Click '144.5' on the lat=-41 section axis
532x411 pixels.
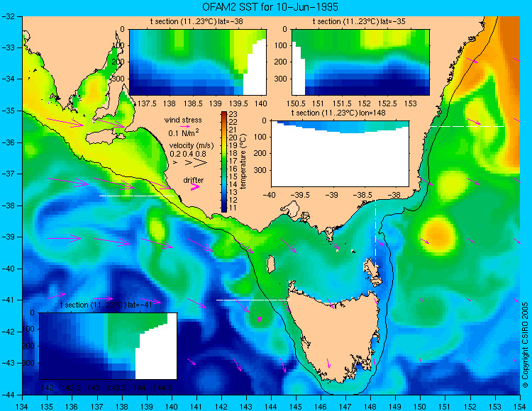click(163, 388)
